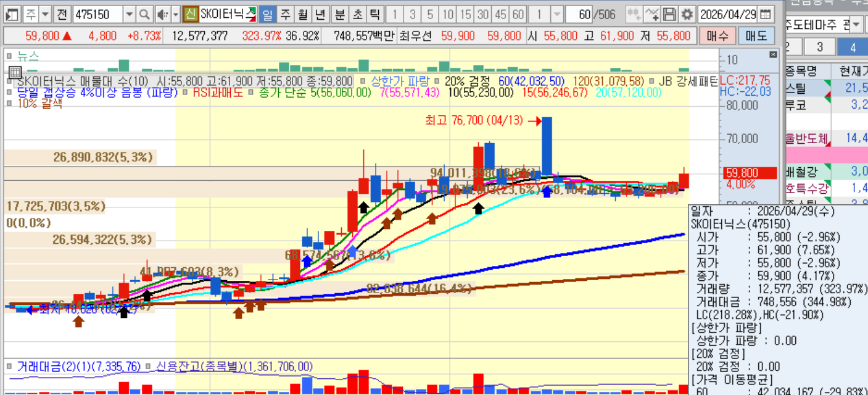868x395 pixels.
Task: Switch to watchlist tab 4
Action: 853,47
